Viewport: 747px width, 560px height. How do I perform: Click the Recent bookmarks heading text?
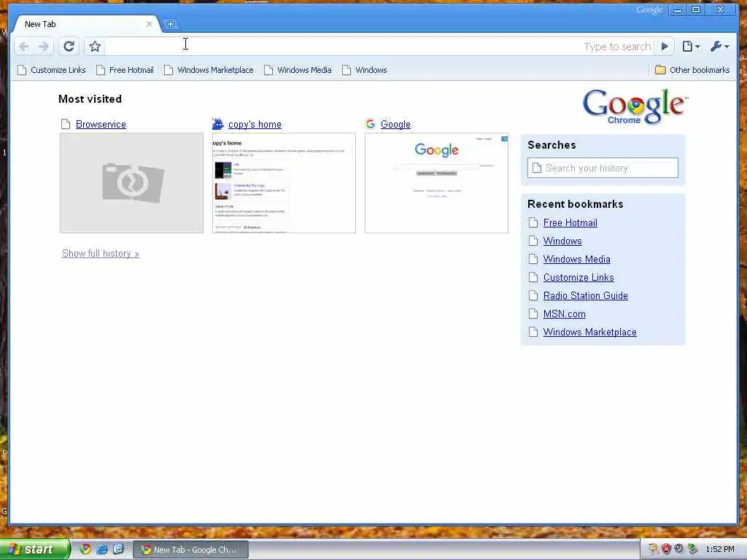[575, 204]
